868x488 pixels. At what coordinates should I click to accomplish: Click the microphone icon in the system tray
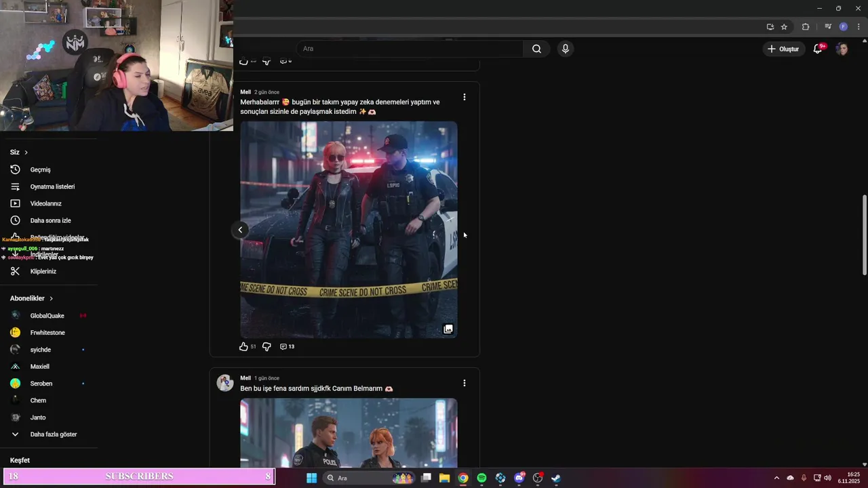pos(804,478)
